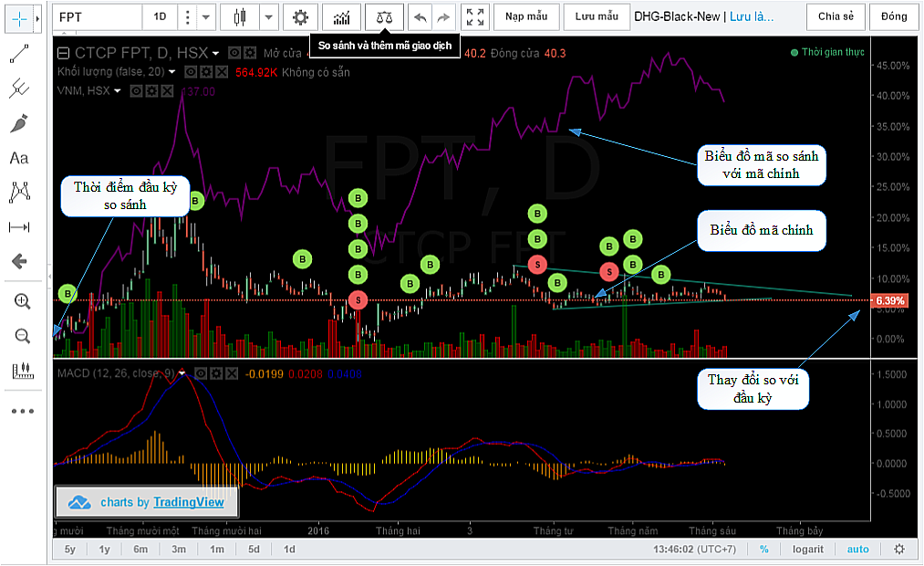Toggle fullscreen chart mode

[x=474, y=17]
